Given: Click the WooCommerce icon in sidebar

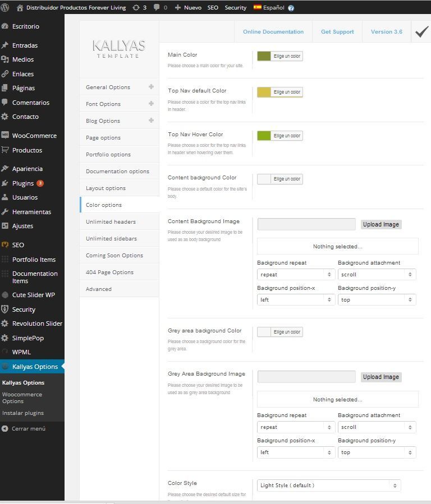Looking at the screenshot, I should tap(5, 135).
